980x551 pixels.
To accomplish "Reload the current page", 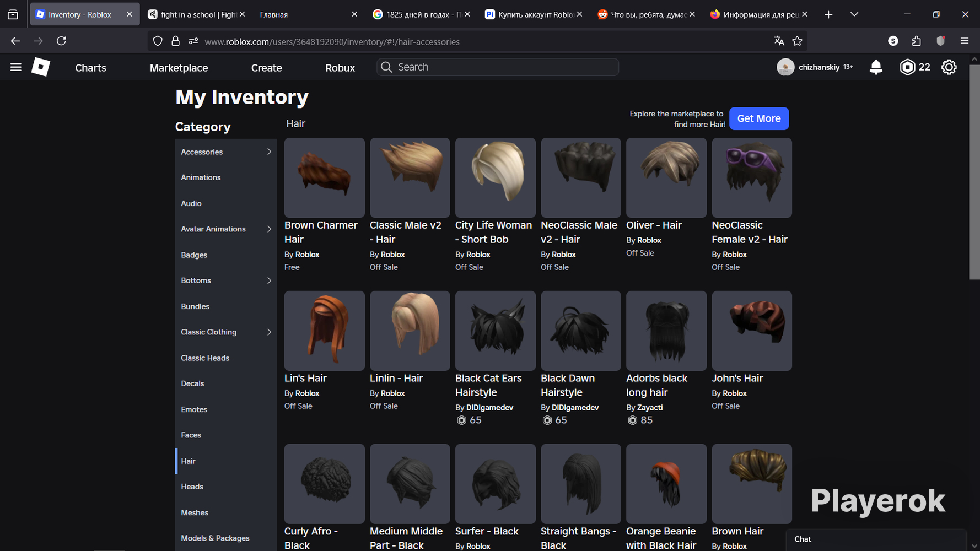I will coord(61,41).
